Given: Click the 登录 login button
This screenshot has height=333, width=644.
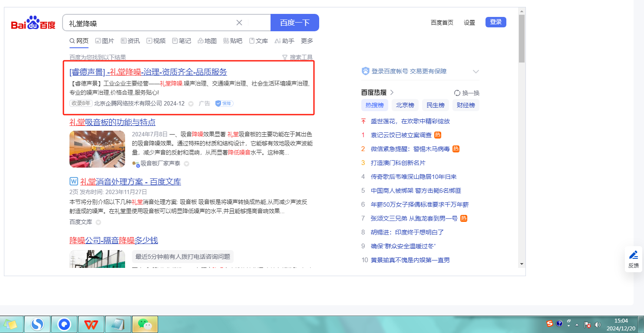Looking at the screenshot, I should point(495,22).
